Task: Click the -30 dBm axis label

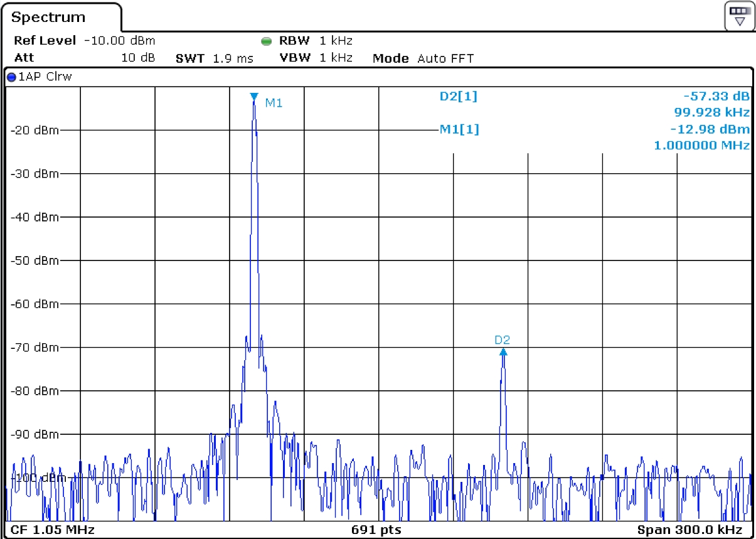Action: point(35,173)
